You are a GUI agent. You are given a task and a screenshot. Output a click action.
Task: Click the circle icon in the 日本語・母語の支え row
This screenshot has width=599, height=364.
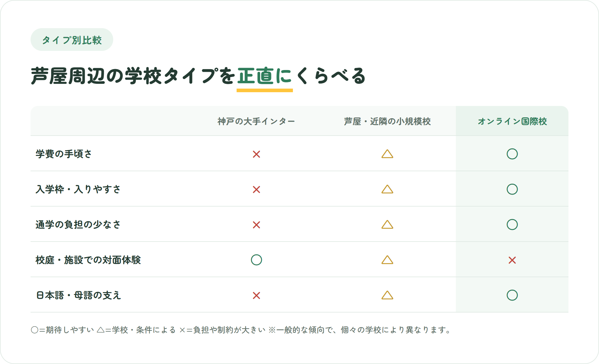coord(512,295)
